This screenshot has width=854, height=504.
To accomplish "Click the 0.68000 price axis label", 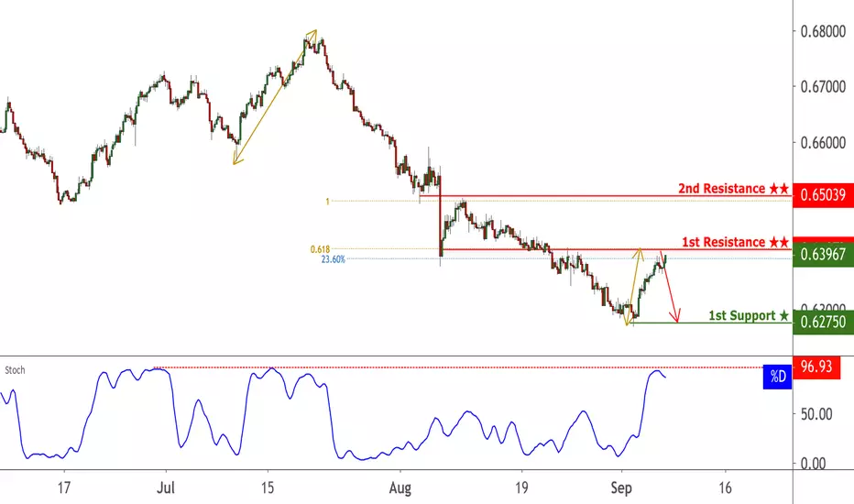I will (823, 31).
